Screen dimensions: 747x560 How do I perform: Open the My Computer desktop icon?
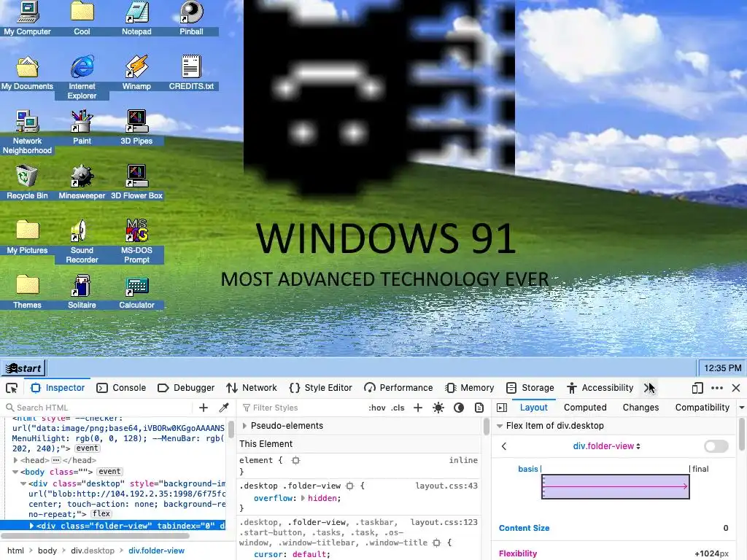pos(27,17)
